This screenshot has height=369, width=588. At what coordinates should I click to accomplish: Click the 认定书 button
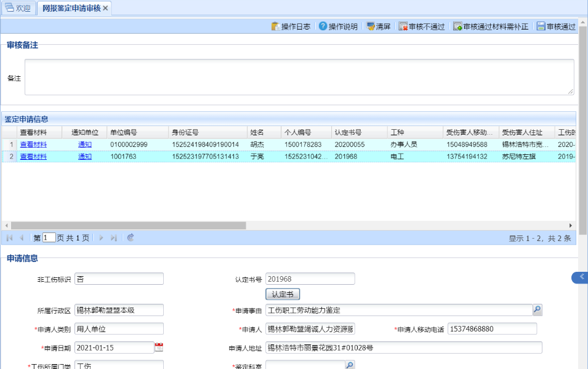(283, 295)
